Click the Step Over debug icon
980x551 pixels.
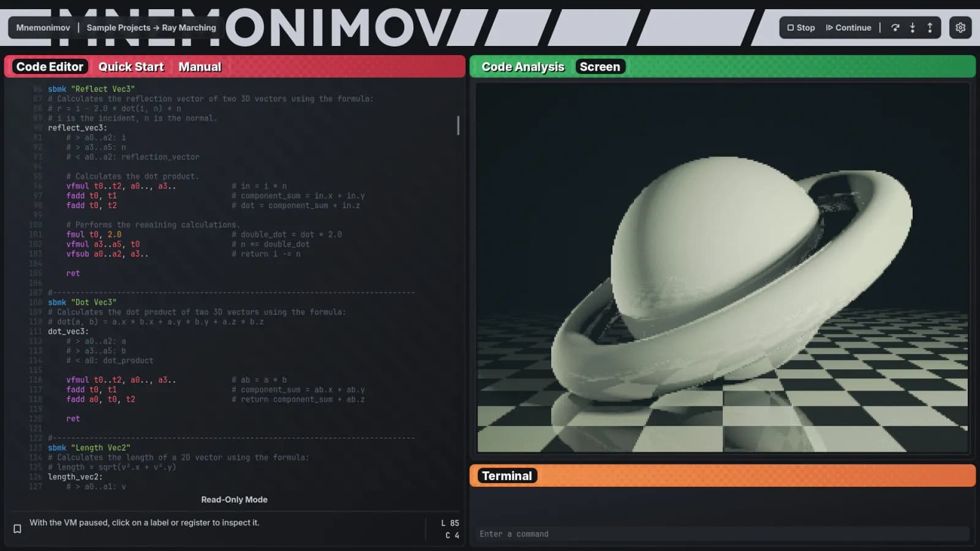[x=895, y=28]
